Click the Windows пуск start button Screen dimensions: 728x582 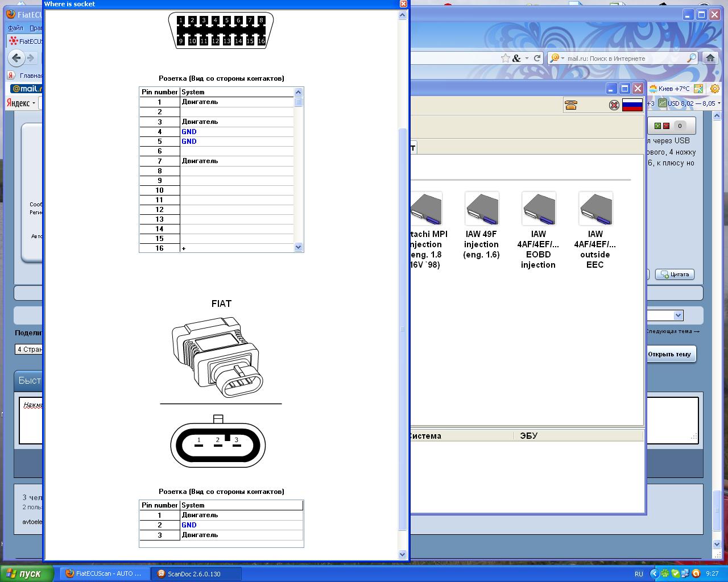click(27, 573)
